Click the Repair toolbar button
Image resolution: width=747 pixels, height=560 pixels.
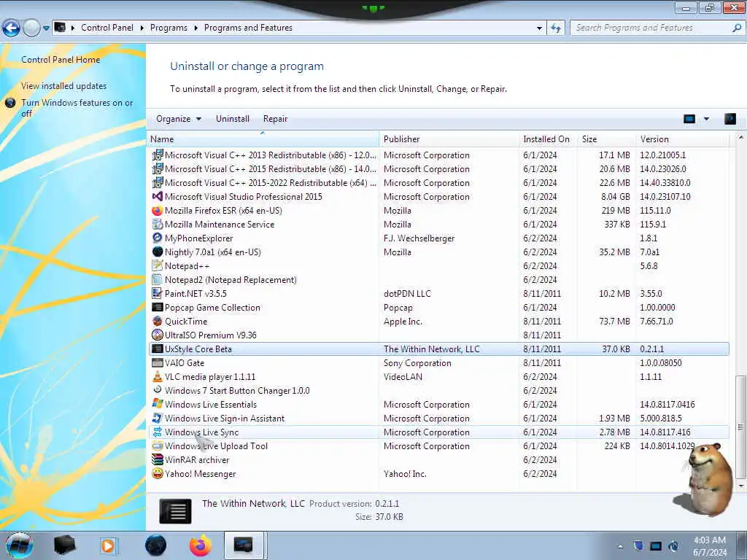pyautogui.click(x=275, y=119)
